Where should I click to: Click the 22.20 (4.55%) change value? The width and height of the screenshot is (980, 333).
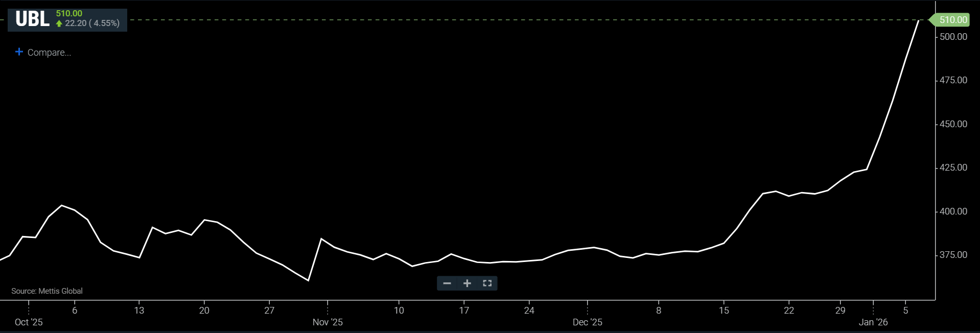point(92,23)
